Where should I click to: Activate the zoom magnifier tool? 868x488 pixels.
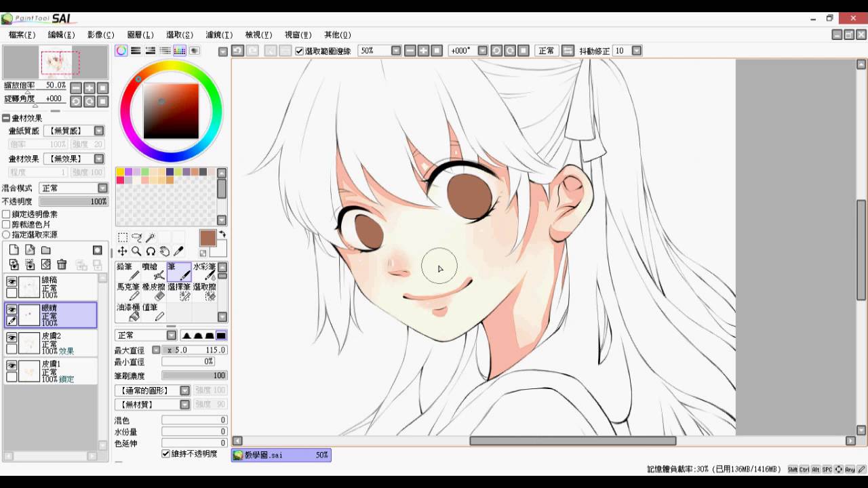point(136,251)
